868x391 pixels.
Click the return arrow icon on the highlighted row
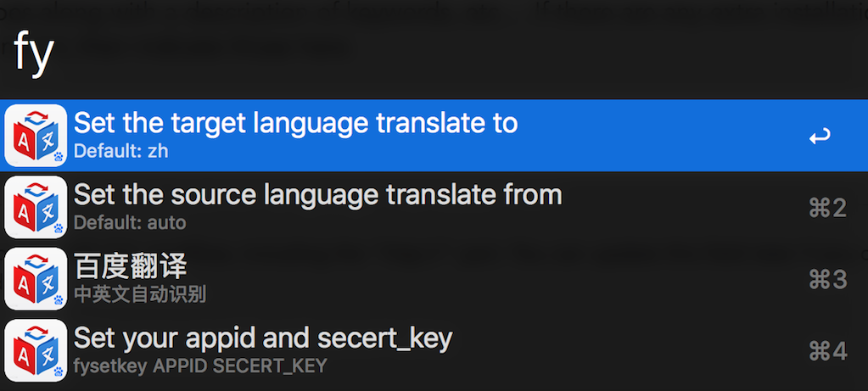tap(820, 136)
